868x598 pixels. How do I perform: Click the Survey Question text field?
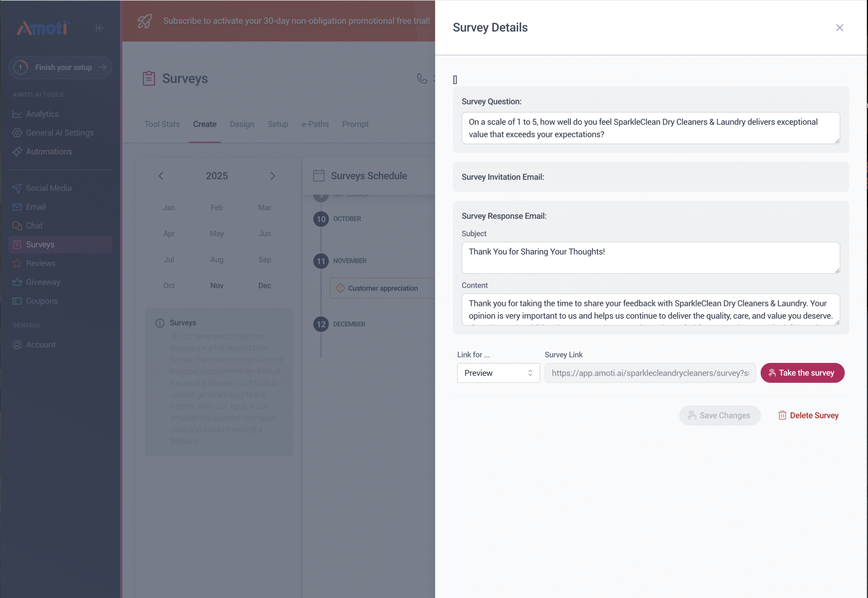650,128
